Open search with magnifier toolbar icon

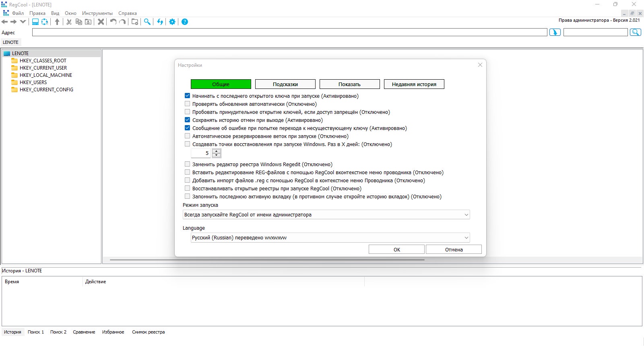coord(147,22)
